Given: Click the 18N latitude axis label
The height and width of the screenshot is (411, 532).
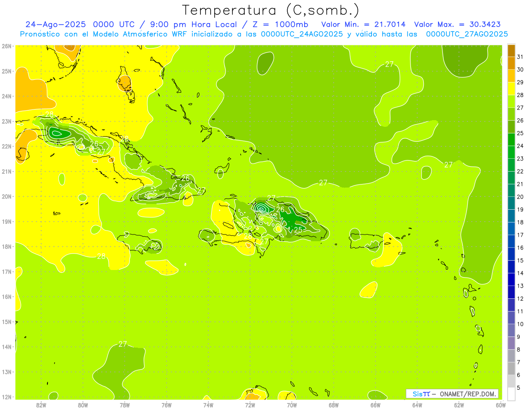Looking at the screenshot, I should (x=7, y=247).
